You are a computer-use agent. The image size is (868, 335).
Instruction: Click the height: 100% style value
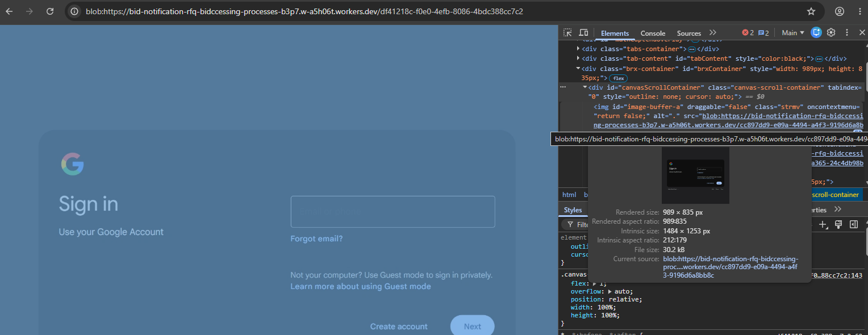pos(610,315)
